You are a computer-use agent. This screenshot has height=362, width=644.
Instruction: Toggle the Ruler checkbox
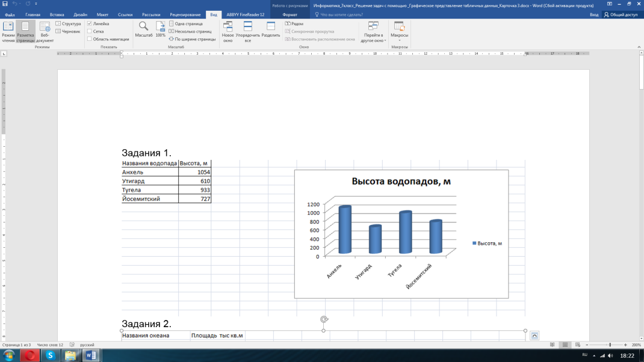tap(98, 24)
